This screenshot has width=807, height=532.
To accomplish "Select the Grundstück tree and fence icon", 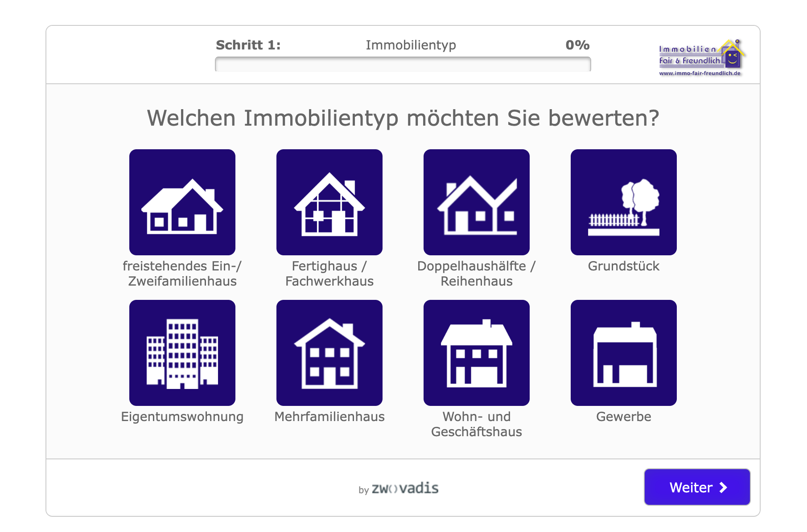I will [x=624, y=202].
